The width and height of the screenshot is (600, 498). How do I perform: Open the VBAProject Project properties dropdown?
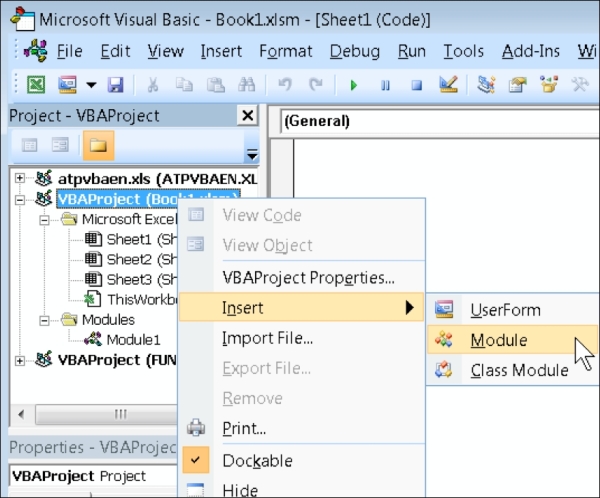(94, 476)
